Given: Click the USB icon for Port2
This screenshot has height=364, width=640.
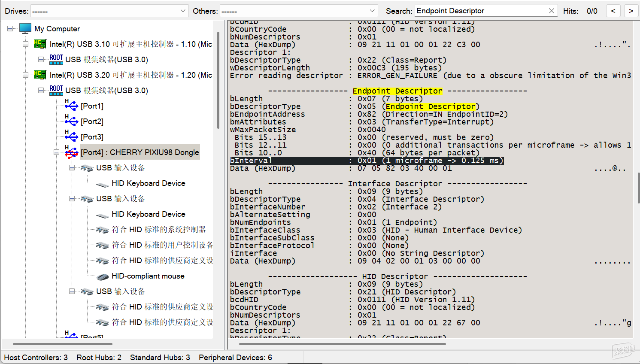Looking at the screenshot, I should tap(71, 121).
